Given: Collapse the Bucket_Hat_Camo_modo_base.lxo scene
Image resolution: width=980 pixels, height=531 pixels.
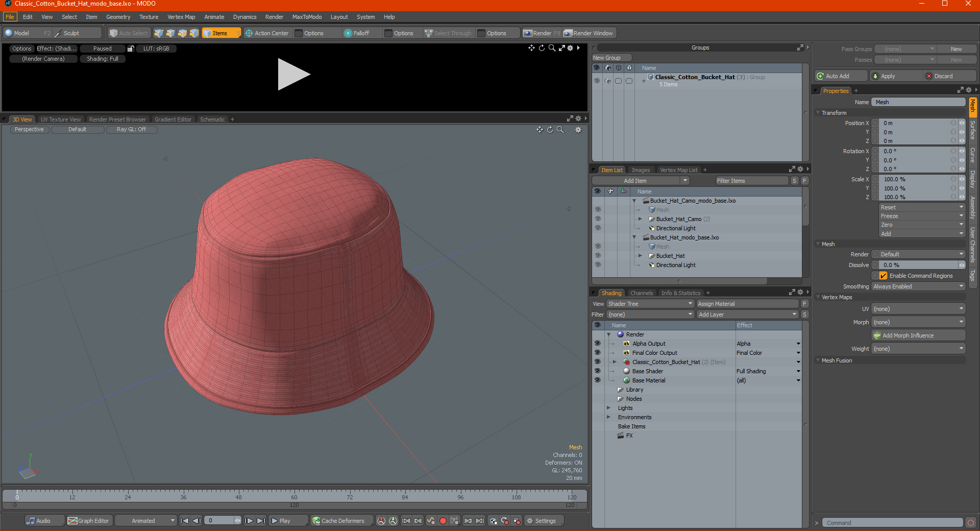Looking at the screenshot, I should [634, 201].
